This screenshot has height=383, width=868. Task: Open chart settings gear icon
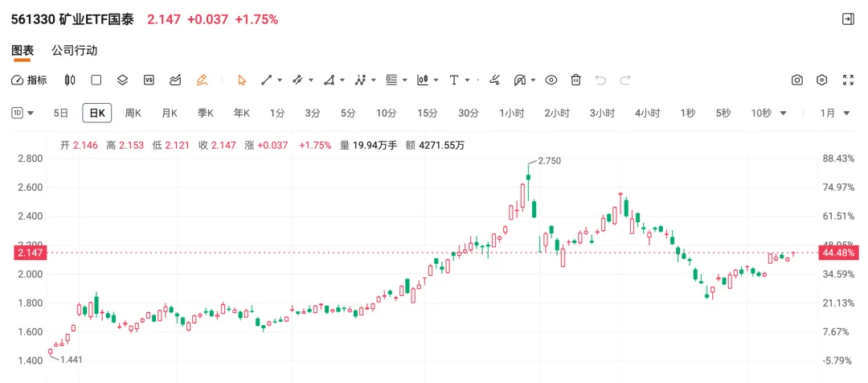pos(822,80)
